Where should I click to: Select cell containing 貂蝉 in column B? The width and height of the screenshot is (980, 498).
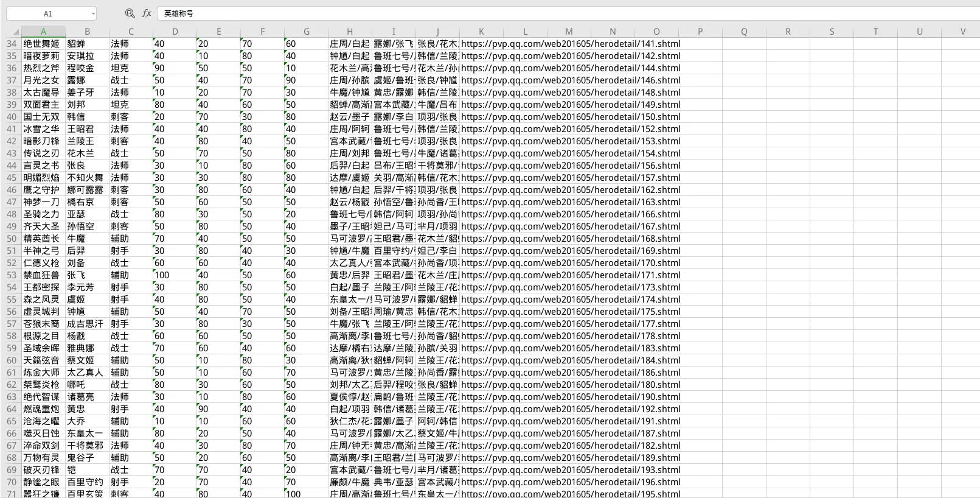pos(76,44)
